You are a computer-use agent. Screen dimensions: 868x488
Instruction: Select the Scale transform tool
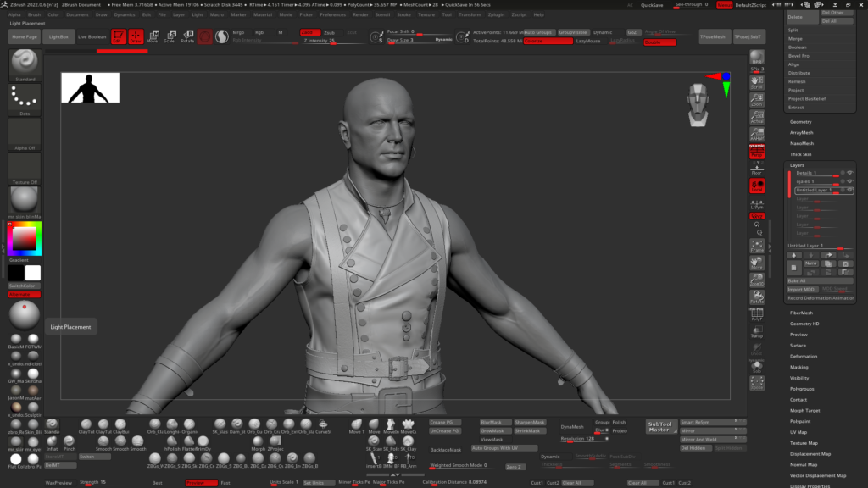coord(170,36)
